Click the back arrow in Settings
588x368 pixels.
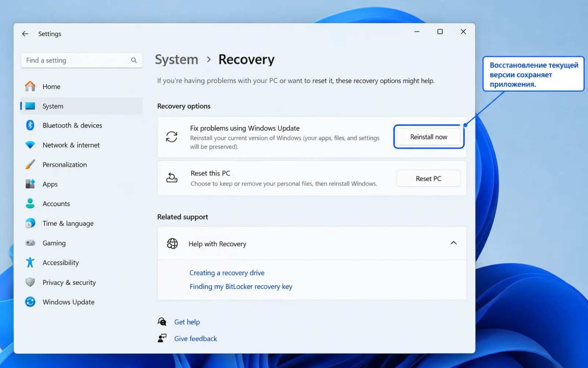click(25, 34)
